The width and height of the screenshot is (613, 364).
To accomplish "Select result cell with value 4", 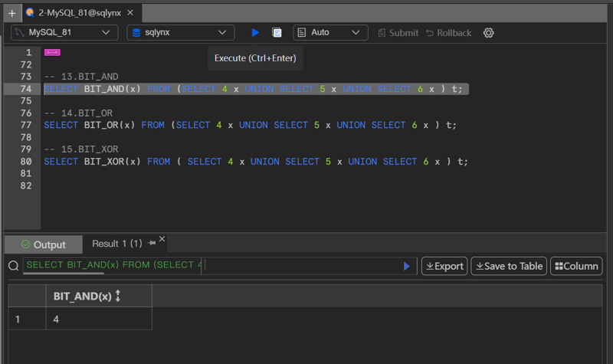I will [99, 319].
